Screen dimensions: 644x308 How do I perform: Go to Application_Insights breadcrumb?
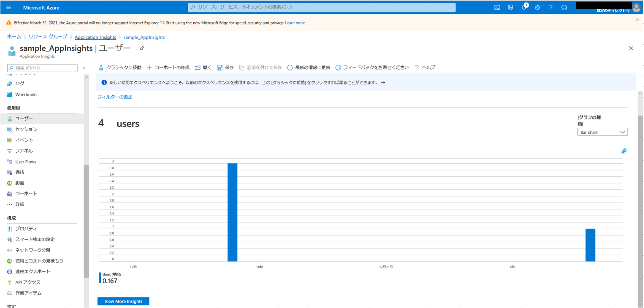(95, 37)
